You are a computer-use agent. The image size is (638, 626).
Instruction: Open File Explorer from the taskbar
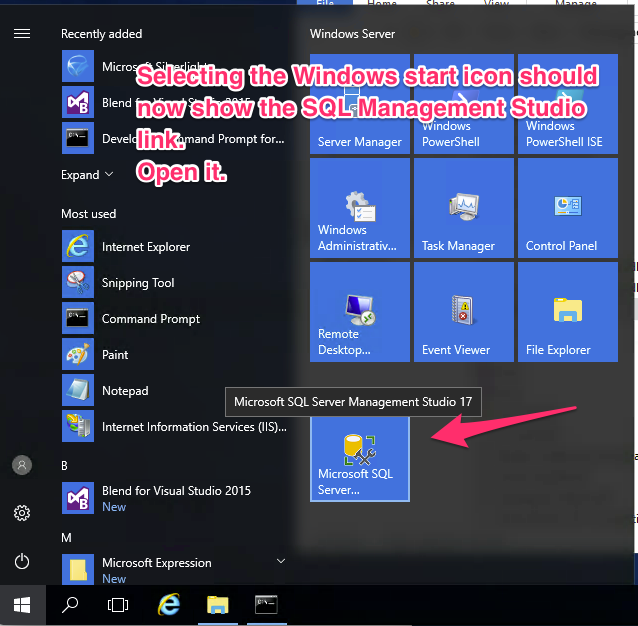[x=218, y=604]
